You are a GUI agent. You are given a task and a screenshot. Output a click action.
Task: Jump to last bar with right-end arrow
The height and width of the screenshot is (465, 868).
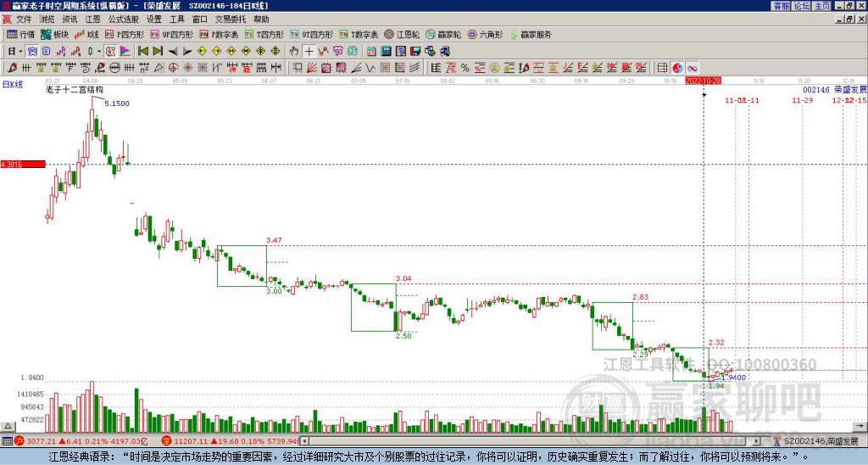[158, 51]
